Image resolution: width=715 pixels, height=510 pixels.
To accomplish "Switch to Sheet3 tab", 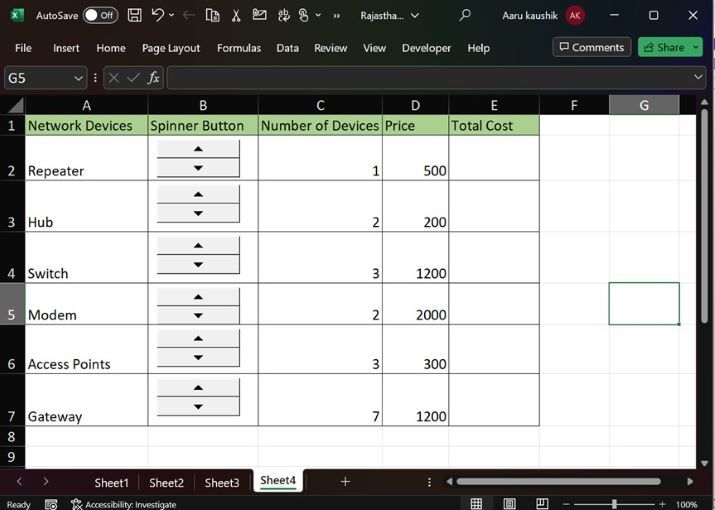I will pos(222,483).
